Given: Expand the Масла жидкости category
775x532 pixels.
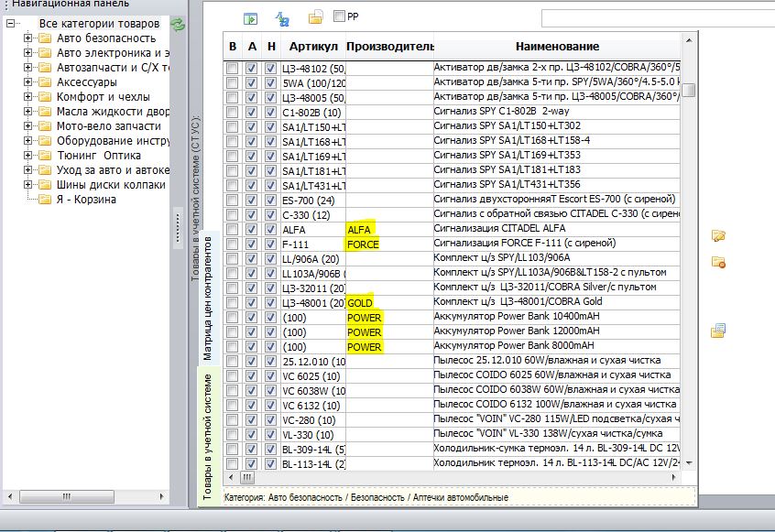Looking at the screenshot, I should [27, 112].
